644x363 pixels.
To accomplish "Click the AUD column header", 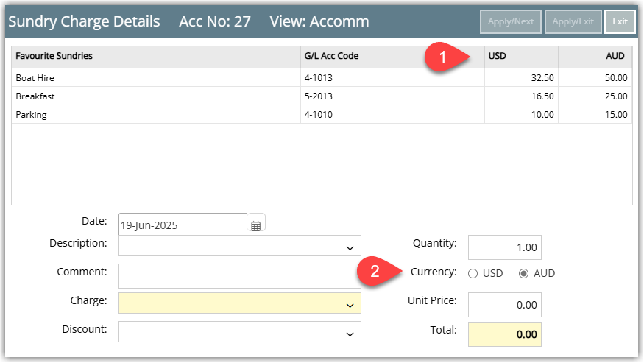I will click(x=595, y=56).
